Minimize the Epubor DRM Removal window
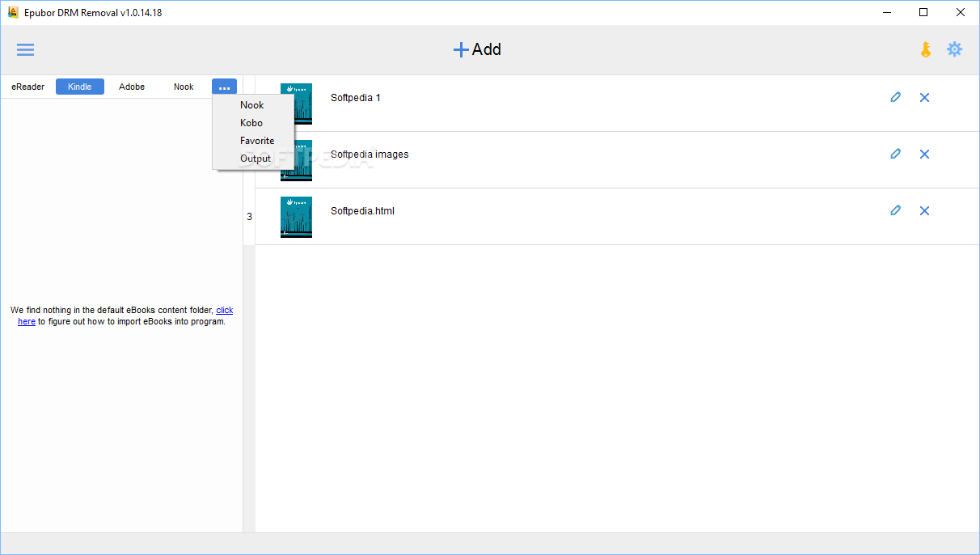The width and height of the screenshot is (980, 555). click(x=887, y=12)
